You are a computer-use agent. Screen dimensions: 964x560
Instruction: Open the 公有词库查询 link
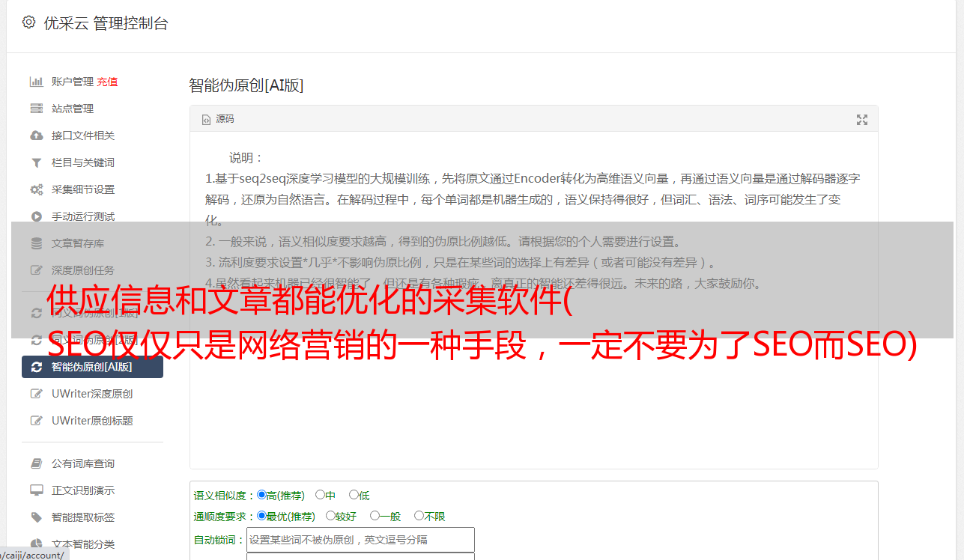pos(83,463)
